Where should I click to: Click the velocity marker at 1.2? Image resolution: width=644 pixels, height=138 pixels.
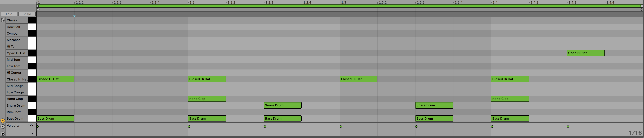189,127
